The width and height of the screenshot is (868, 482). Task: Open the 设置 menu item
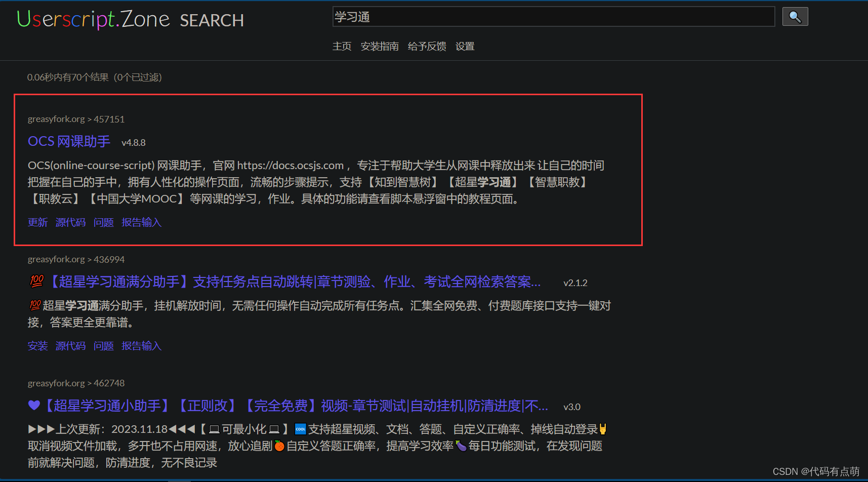click(465, 46)
